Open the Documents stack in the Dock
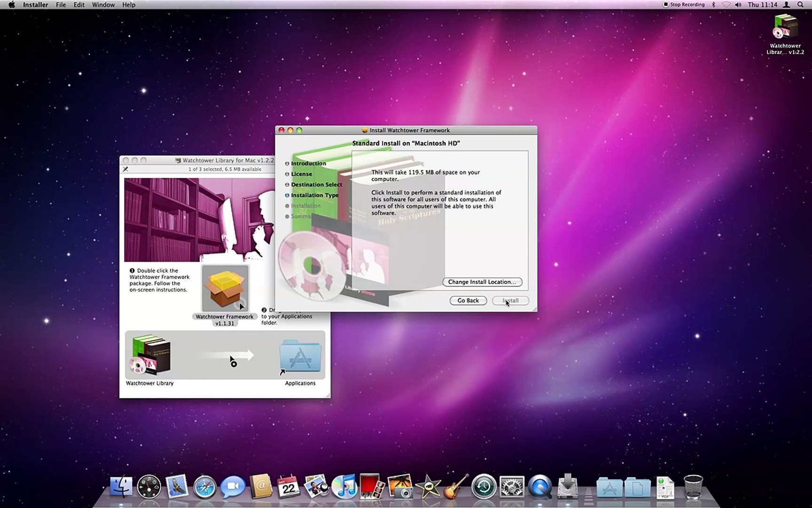Image resolution: width=812 pixels, height=508 pixels. pos(637,488)
